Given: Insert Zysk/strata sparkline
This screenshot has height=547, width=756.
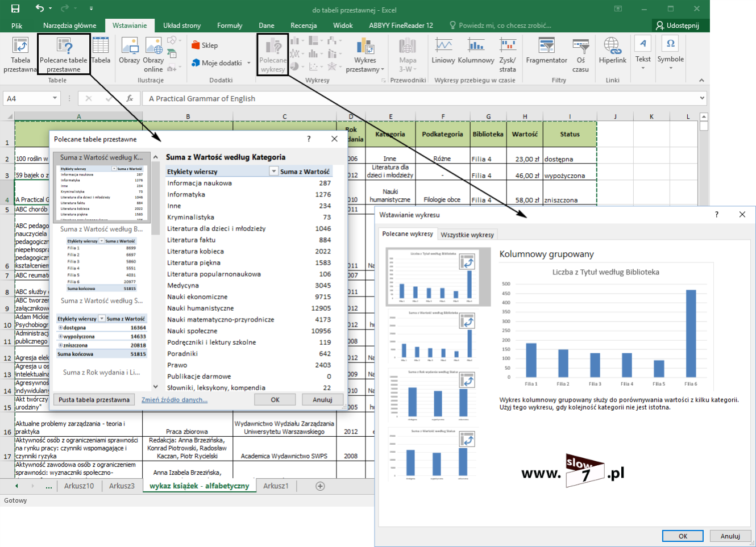Looking at the screenshot, I should (508, 55).
